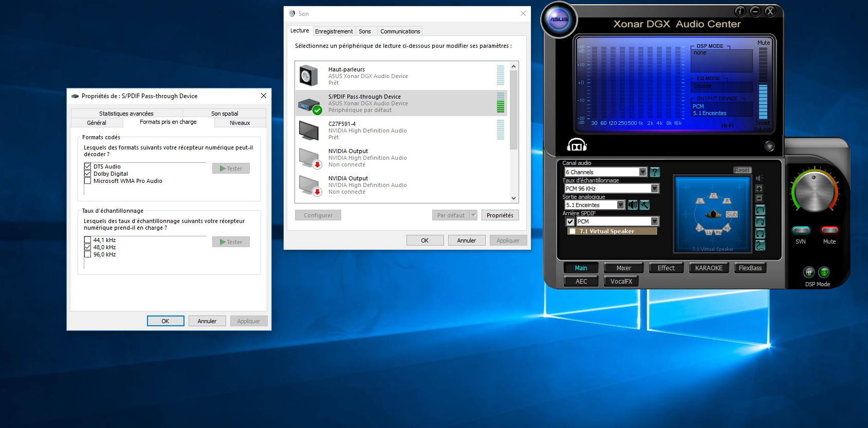The image size is (868, 428).
Task: Enable the 7.1 Virtual Speaker checkbox
Action: pos(572,231)
